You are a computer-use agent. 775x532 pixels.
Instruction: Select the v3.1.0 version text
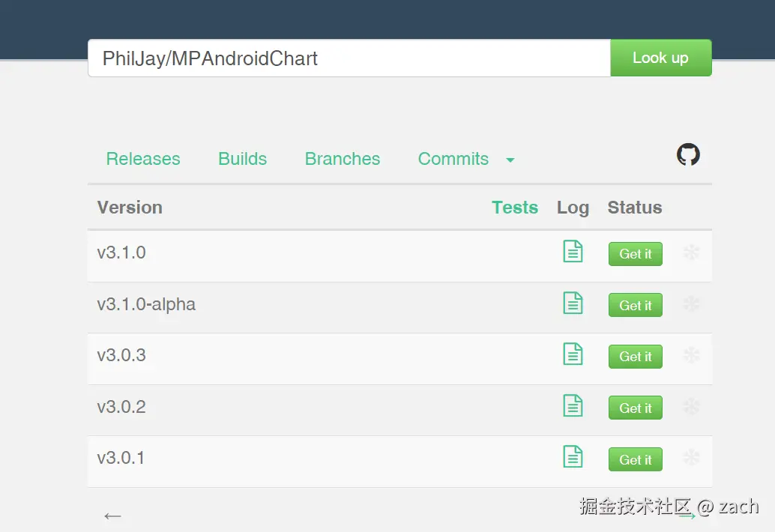(x=121, y=253)
